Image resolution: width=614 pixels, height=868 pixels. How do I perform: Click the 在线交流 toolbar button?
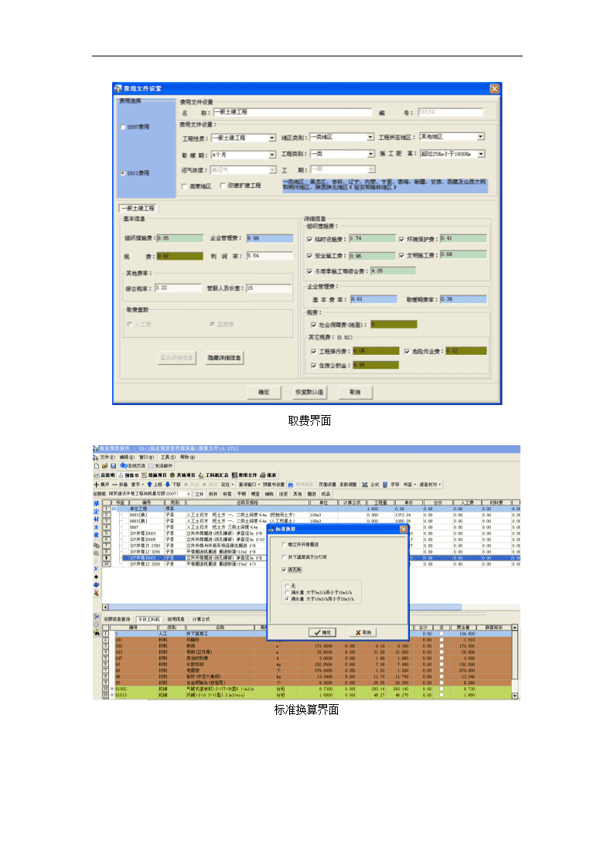(x=132, y=466)
